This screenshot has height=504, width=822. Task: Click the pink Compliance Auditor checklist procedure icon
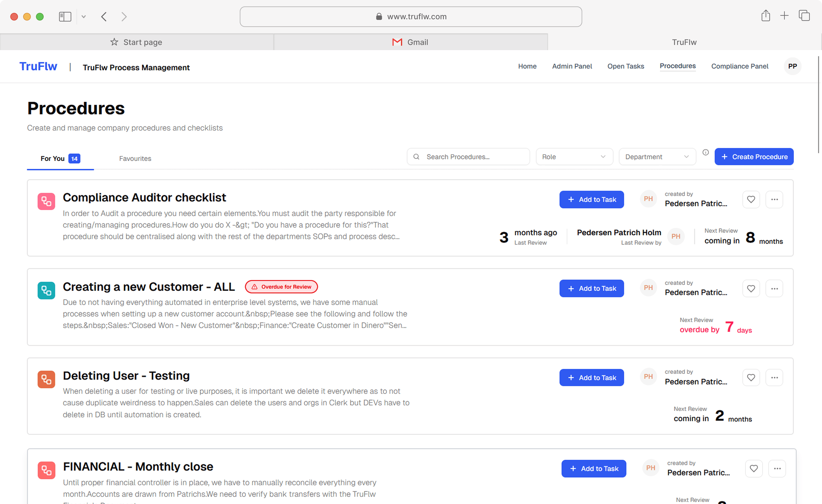click(x=46, y=201)
